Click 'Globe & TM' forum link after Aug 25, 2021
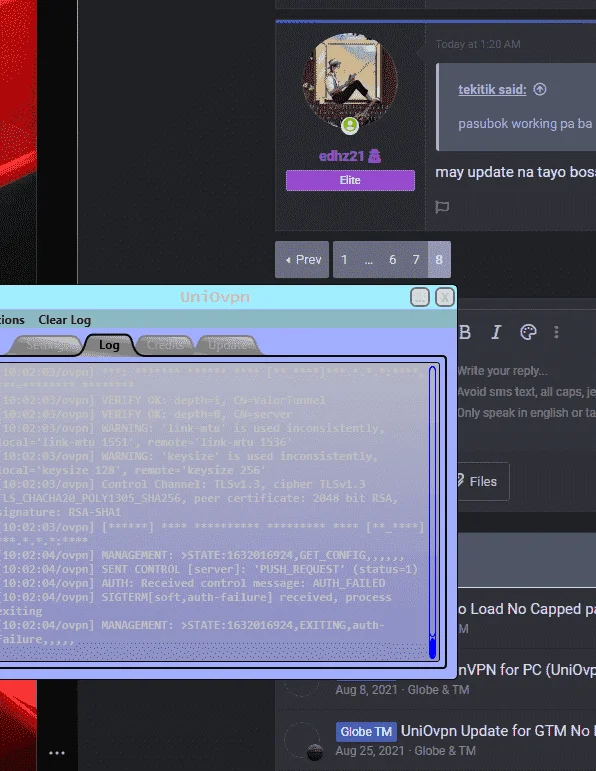The height and width of the screenshot is (771, 596). [445, 751]
